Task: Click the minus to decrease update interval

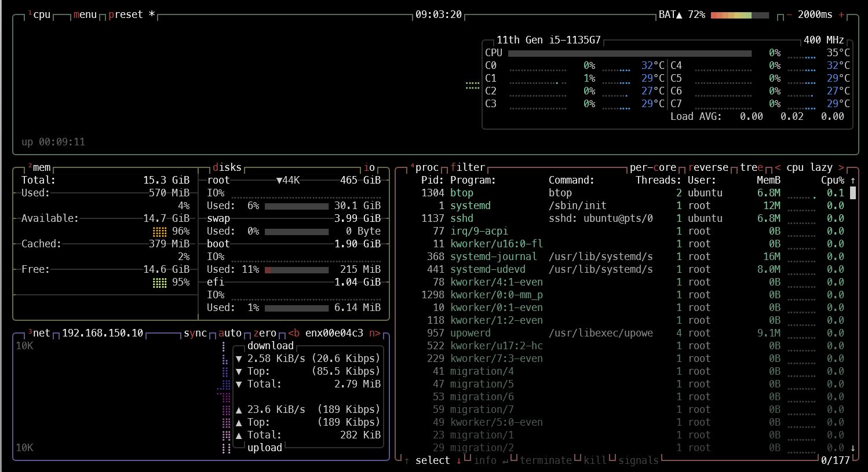Action: coord(789,14)
